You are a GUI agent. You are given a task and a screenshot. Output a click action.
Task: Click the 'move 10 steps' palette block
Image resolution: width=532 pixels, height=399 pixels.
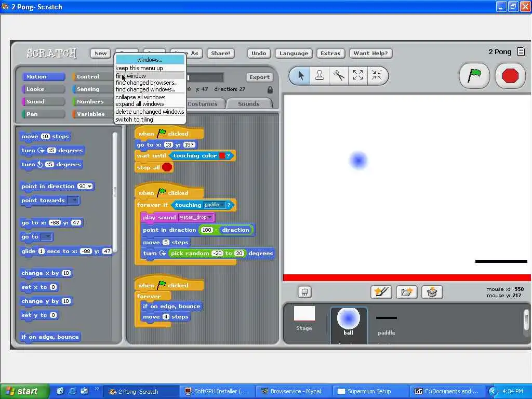tap(45, 137)
